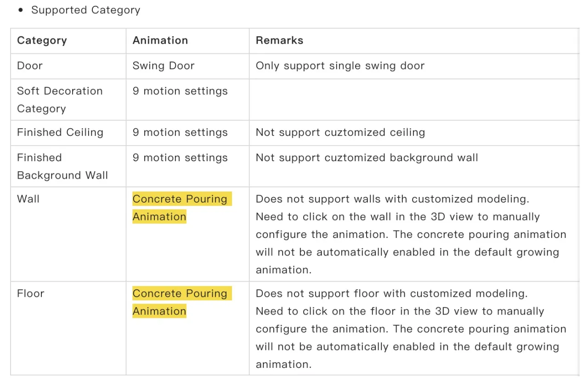588x378 pixels.
Task: Click the "Remarks" column header
Action: coord(279,40)
